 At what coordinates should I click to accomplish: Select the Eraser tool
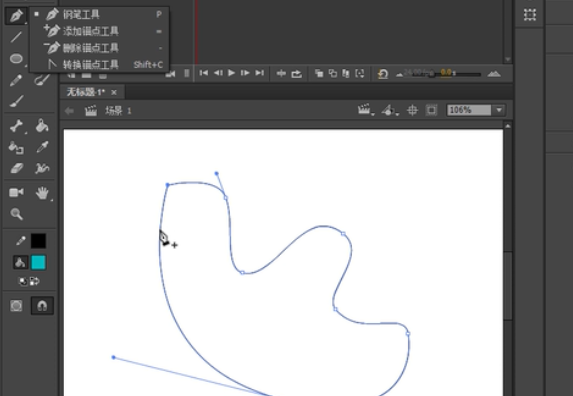[x=16, y=168]
